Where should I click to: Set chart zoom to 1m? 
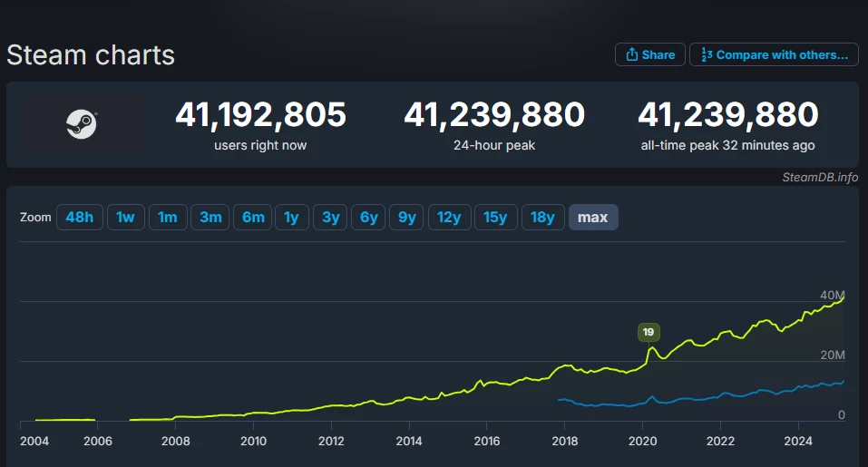pyautogui.click(x=168, y=217)
